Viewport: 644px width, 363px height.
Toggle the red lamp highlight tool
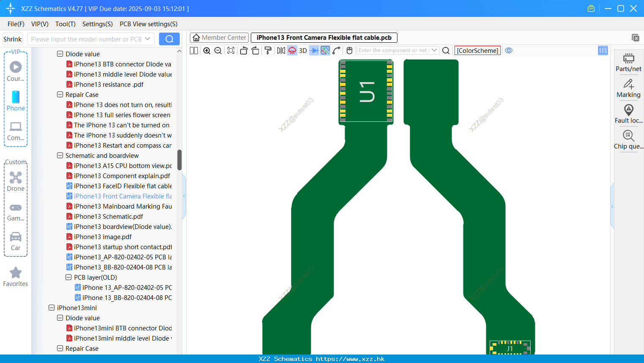point(292,50)
